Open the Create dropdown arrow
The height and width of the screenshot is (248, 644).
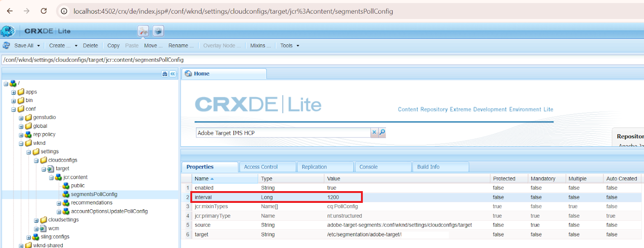pos(76,46)
